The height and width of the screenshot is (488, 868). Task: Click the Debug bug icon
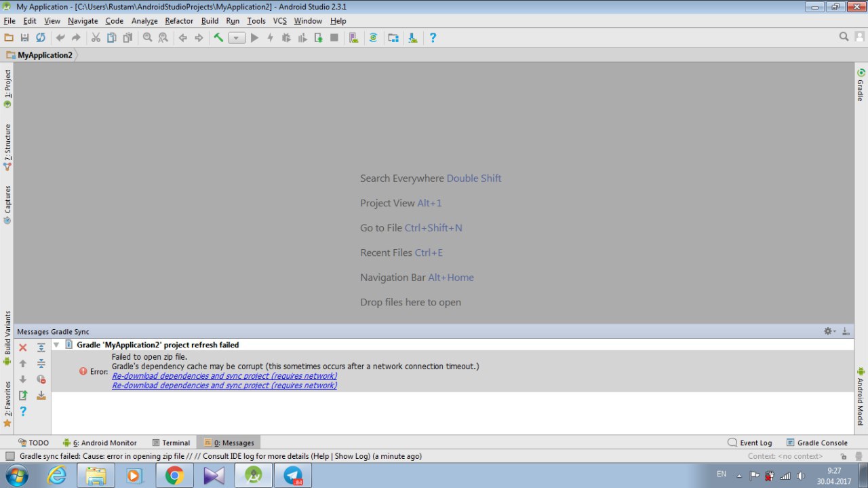[x=285, y=38]
